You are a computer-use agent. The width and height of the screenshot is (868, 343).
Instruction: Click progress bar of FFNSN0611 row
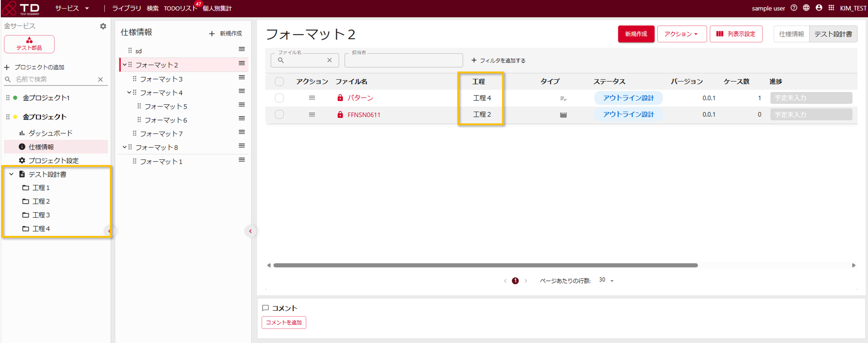point(811,114)
